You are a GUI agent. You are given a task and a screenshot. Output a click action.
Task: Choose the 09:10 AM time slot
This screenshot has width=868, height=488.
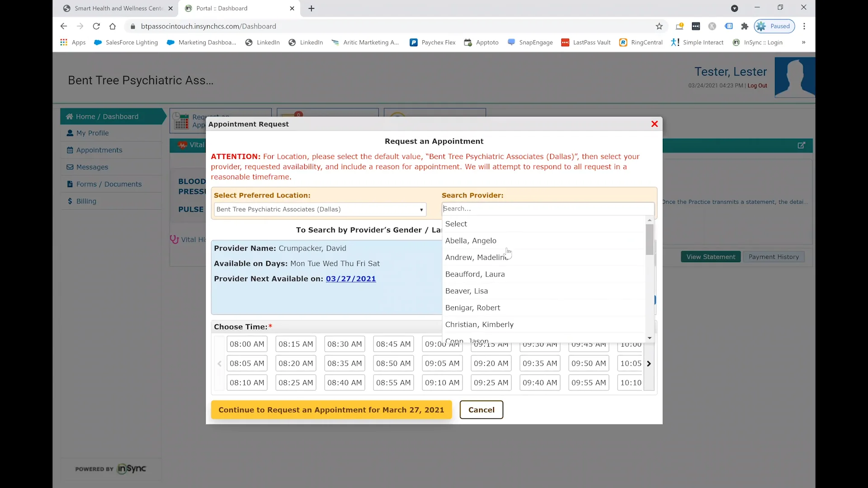click(x=442, y=383)
